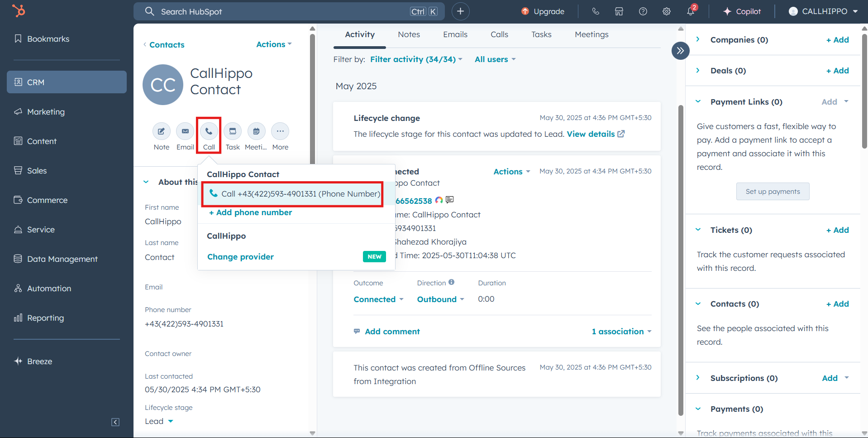This screenshot has height=438, width=868.
Task: Collapse the right sidebar double-chevron button
Action: point(680,51)
